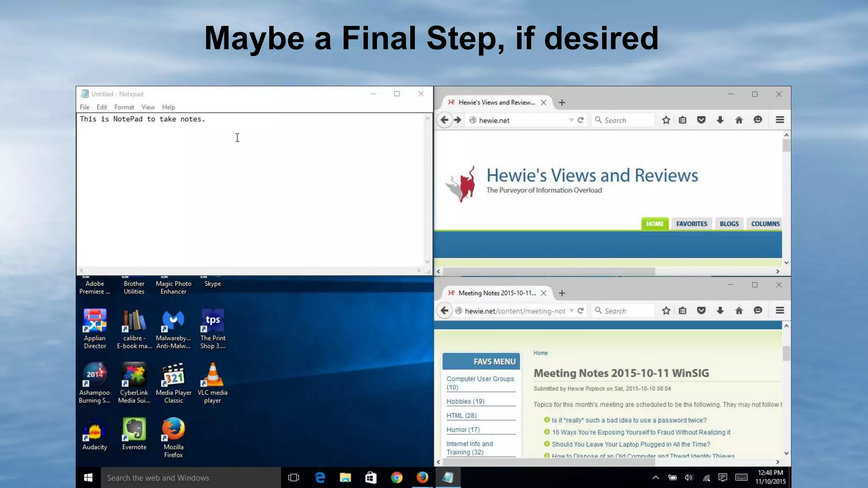Open the URL dropdown arrow in the Meeting Notes address bar
Screen dimensions: 868x488
tap(571, 311)
